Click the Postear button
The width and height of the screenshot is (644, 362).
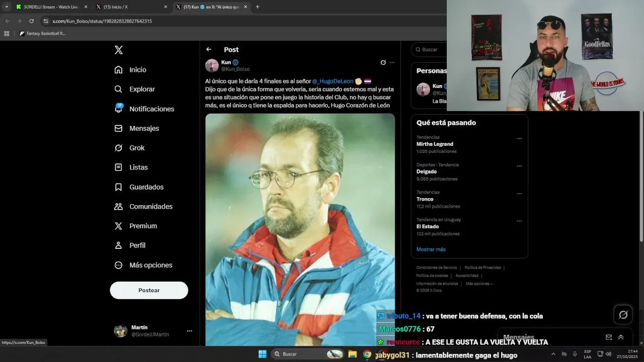pyautogui.click(x=149, y=290)
